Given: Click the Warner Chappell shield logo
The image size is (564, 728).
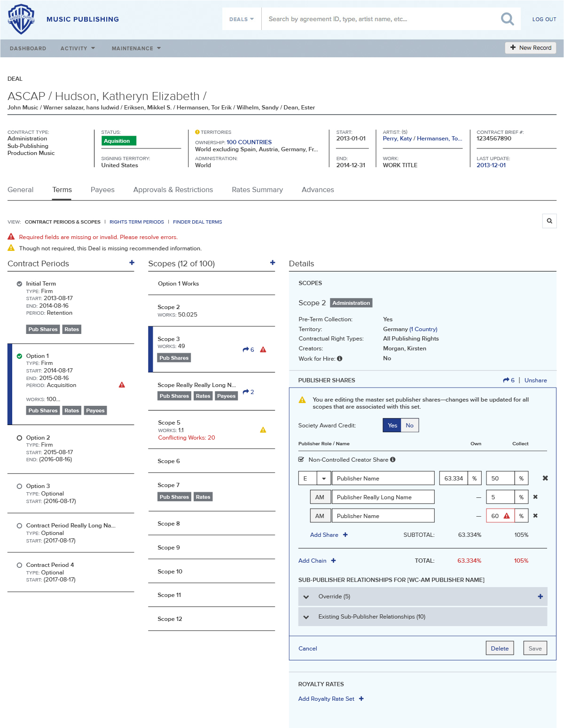Looking at the screenshot, I should pos(21,19).
